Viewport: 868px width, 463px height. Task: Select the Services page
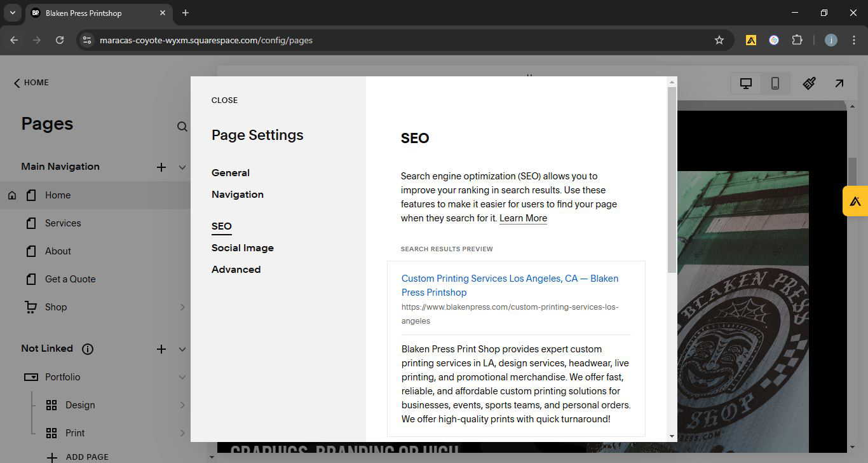63,223
